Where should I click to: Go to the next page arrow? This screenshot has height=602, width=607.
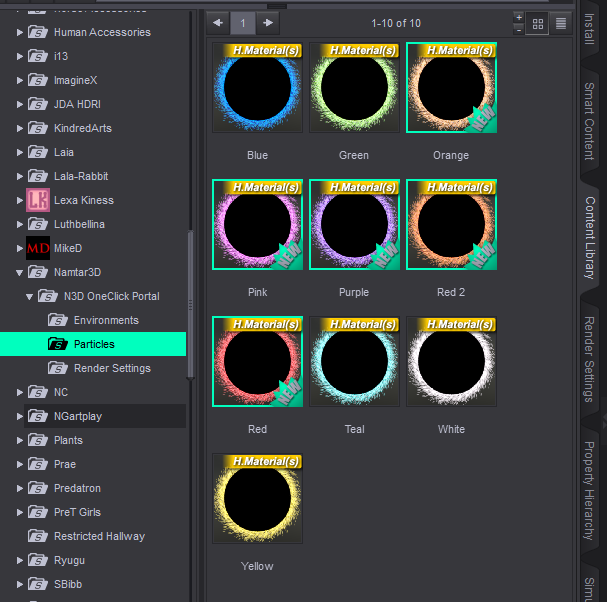click(x=268, y=22)
